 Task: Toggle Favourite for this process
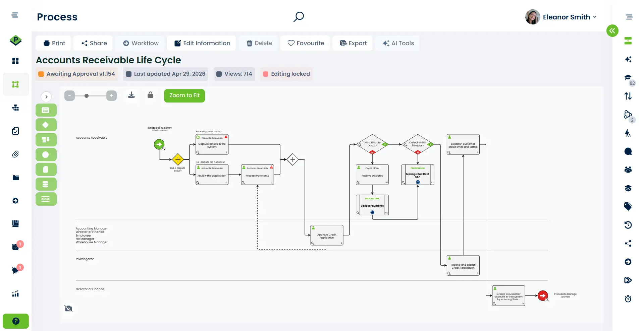tap(306, 43)
